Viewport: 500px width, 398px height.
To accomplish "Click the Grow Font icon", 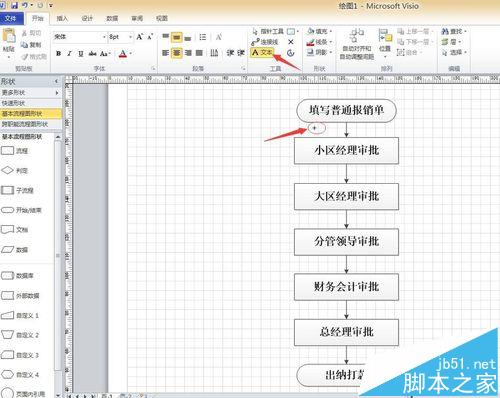I will pyautogui.click(x=140, y=37).
